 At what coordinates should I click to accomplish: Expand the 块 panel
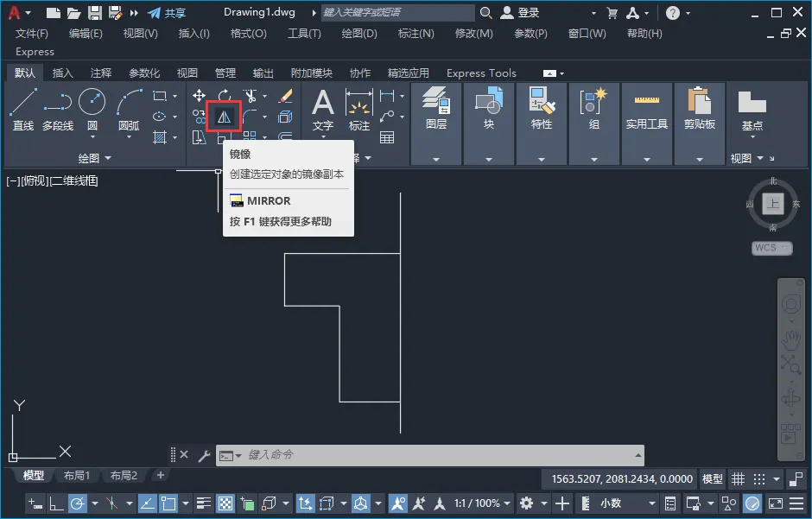[489, 160]
